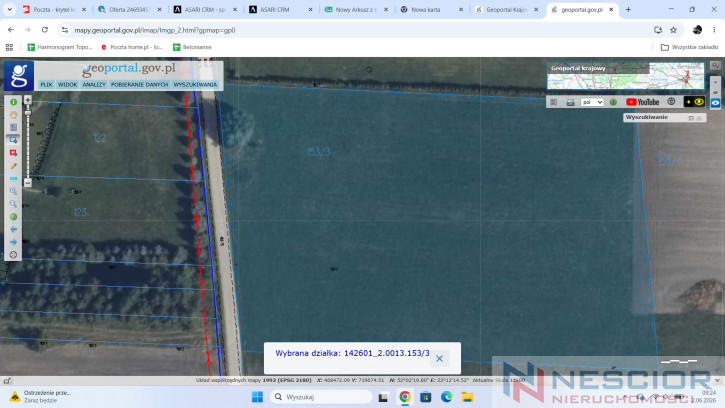Viewport: 725px width, 408px height.
Task: Go to next map view (right arrow)
Action: tap(13, 242)
